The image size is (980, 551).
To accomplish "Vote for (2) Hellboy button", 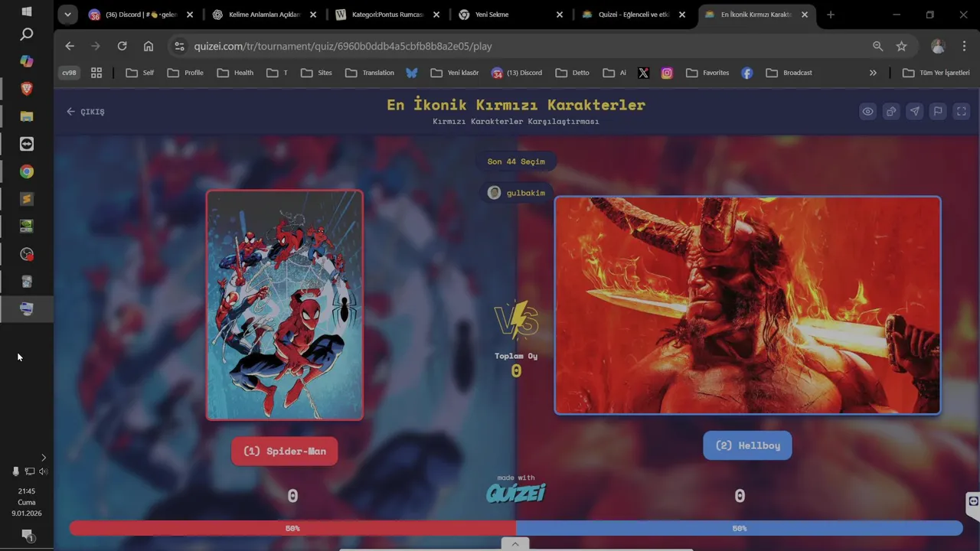I will (x=747, y=445).
